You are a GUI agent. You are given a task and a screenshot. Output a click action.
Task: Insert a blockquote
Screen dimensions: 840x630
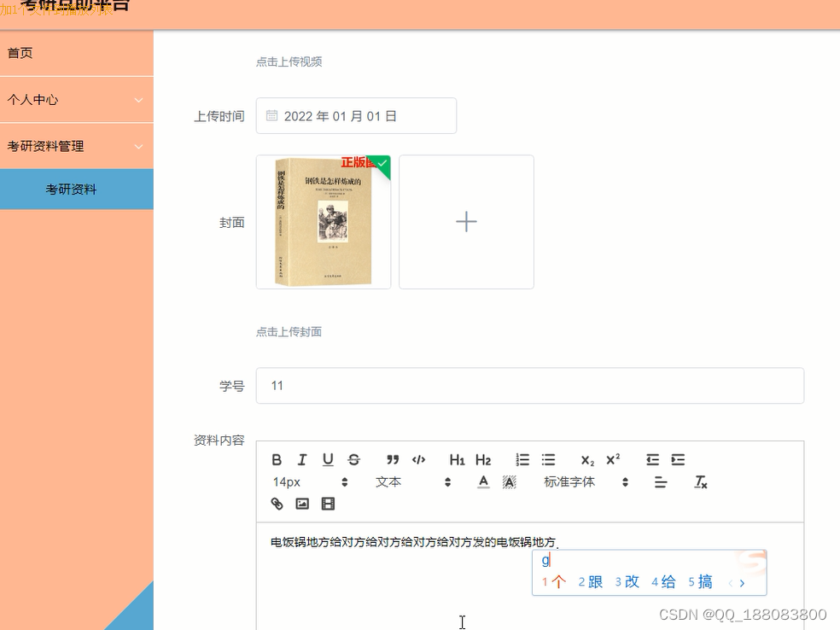tap(393, 459)
